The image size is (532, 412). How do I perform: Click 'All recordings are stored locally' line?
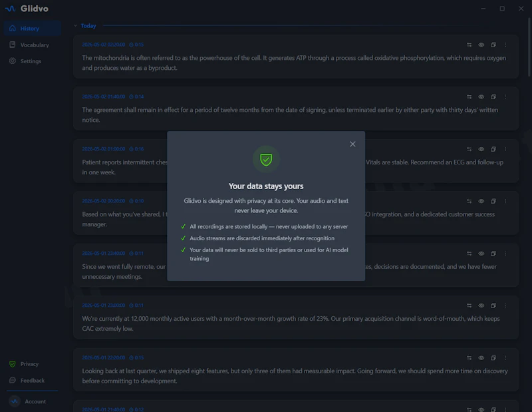[x=269, y=226]
